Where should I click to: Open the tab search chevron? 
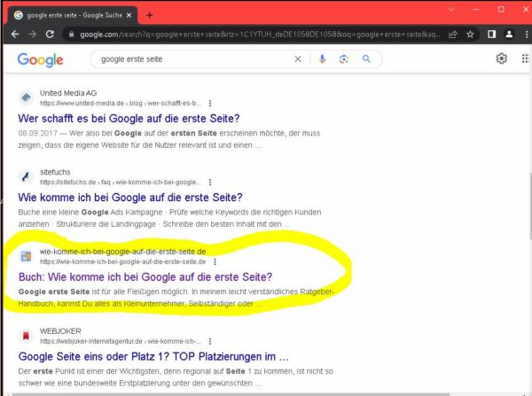pos(451,10)
